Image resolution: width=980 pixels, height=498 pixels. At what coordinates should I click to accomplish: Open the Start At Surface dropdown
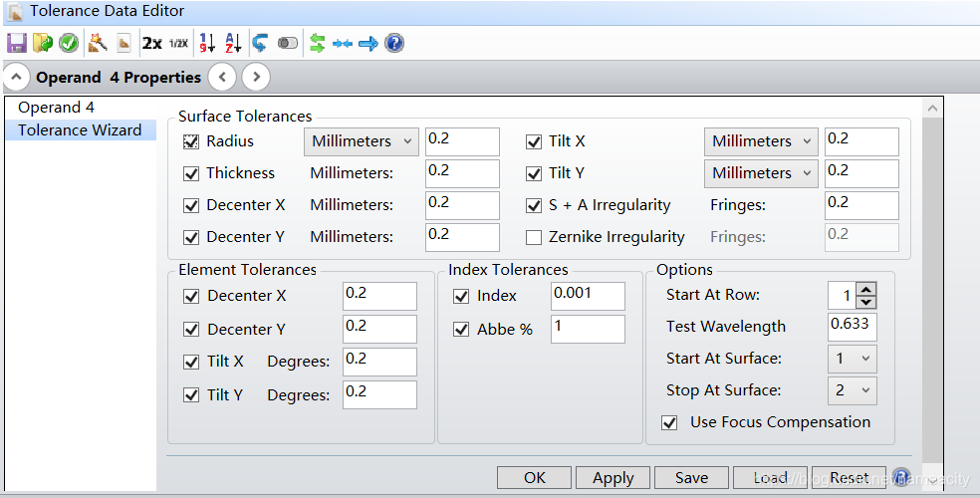pyautogui.click(x=852, y=360)
